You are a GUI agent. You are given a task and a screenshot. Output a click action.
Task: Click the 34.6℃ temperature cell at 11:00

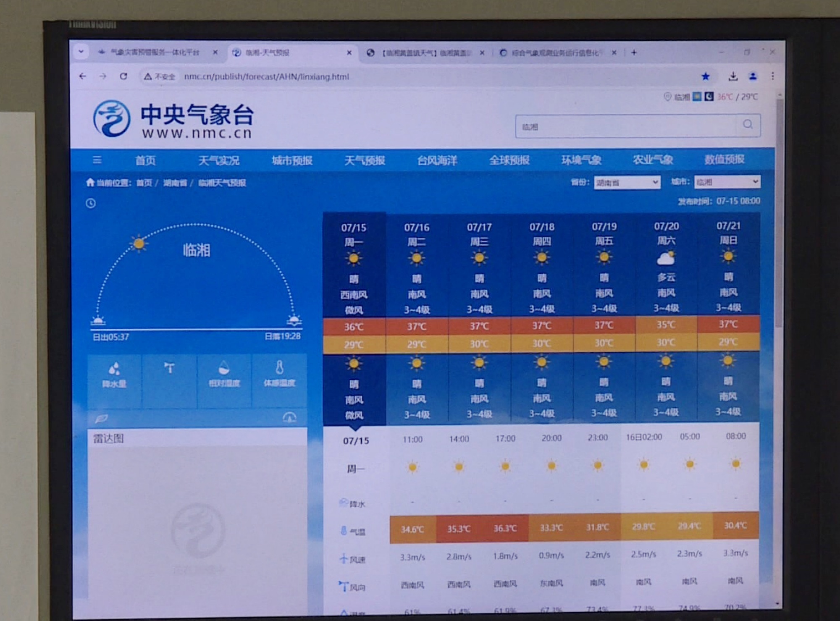412,529
